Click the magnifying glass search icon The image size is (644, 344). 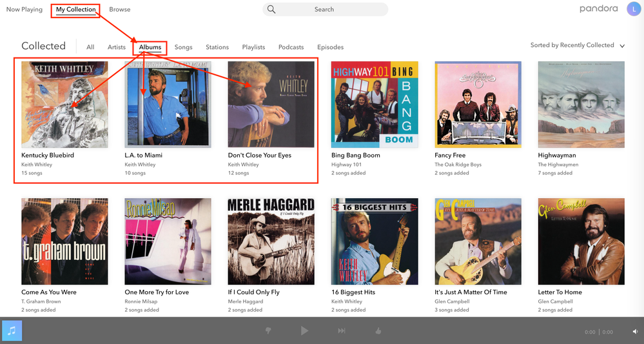pos(271,9)
